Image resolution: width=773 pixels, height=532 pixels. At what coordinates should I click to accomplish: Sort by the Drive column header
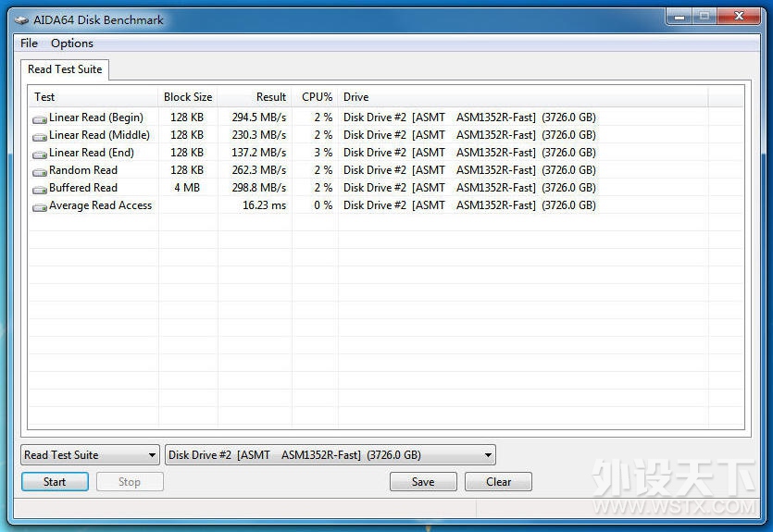coord(523,97)
